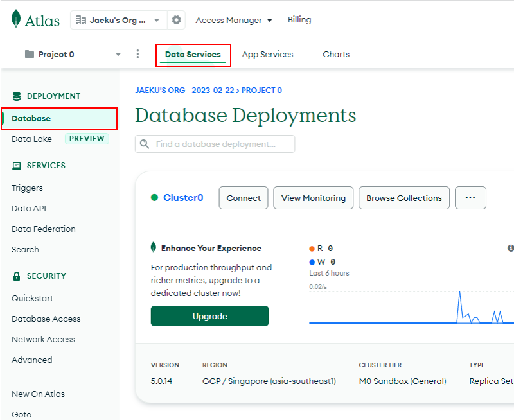Select Database in the sidebar
Screen dimensions: 514x420
tap(59, 119)
